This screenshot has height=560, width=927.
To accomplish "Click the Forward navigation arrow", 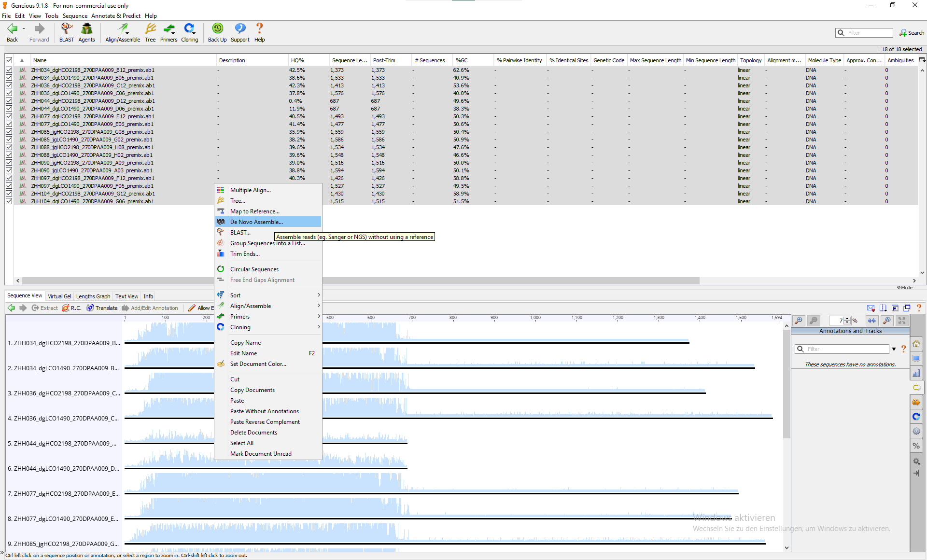I will click(39, 32).
